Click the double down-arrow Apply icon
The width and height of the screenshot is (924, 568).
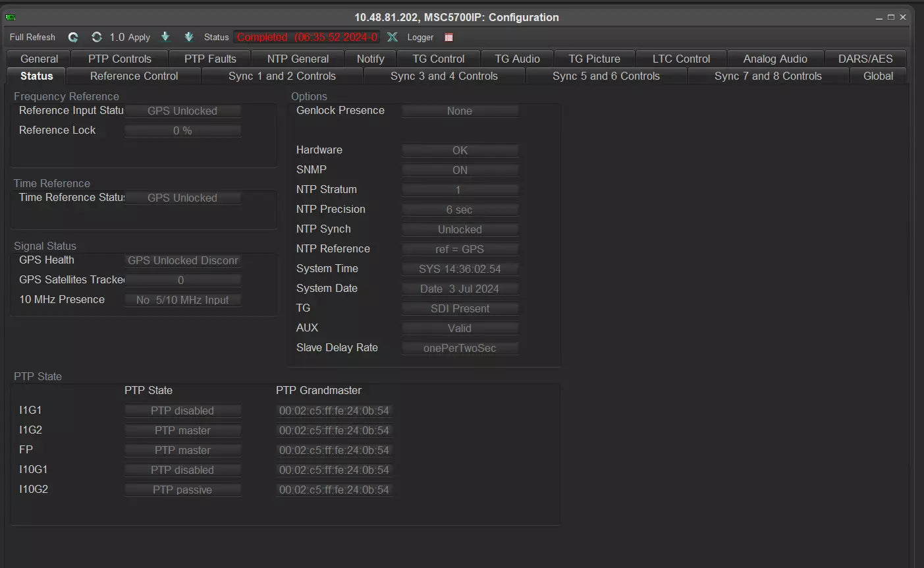pos(189,38)
